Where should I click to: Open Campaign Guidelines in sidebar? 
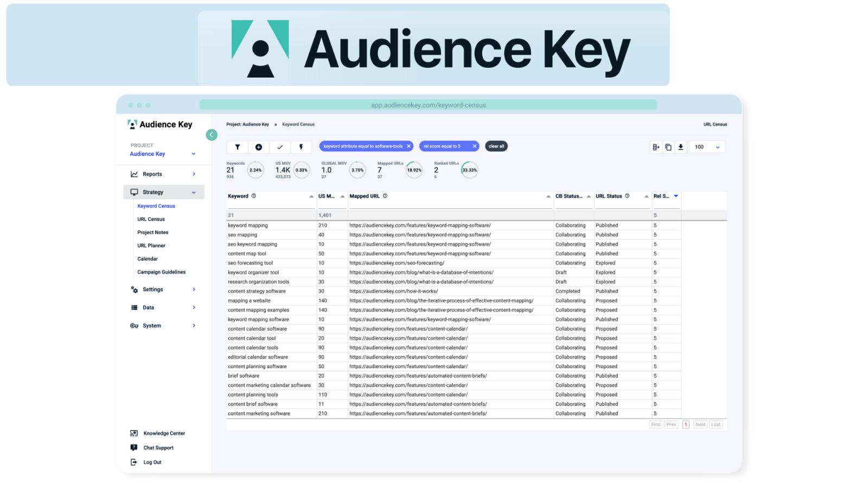pyautogui.click(x=161, y=272)
